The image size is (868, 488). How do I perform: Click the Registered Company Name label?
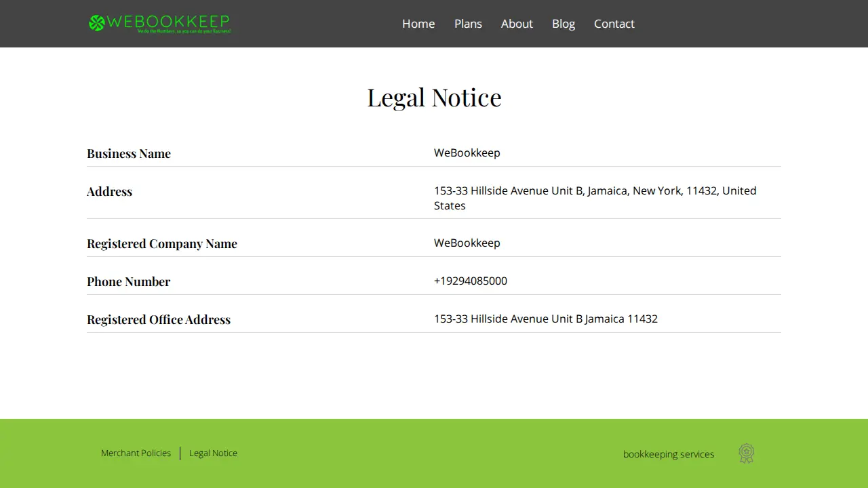162,243
